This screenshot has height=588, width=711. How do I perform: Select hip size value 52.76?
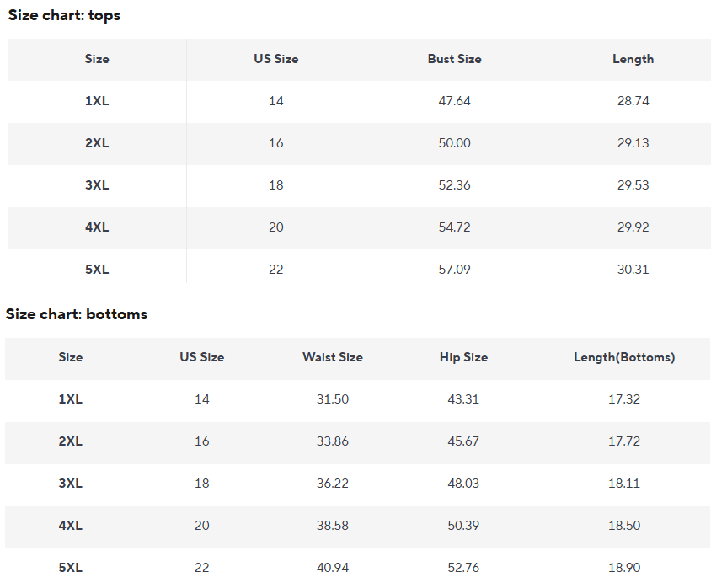coord(463,568)
